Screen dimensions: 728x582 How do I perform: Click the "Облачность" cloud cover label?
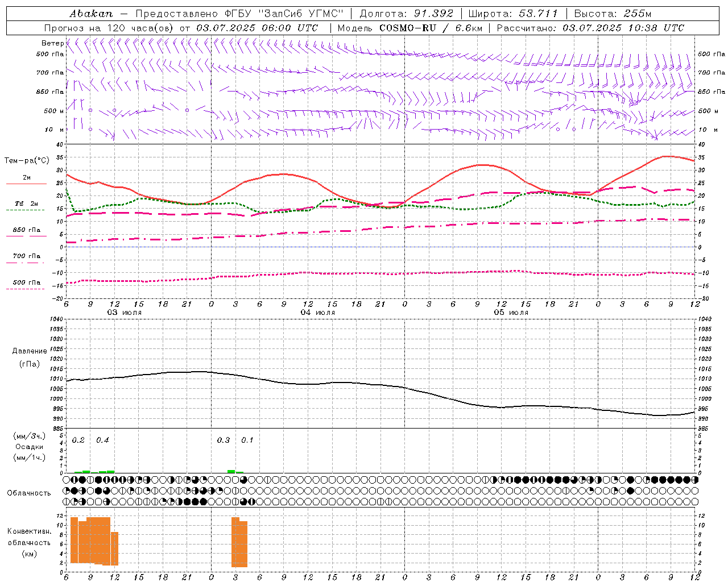[29, 493]
